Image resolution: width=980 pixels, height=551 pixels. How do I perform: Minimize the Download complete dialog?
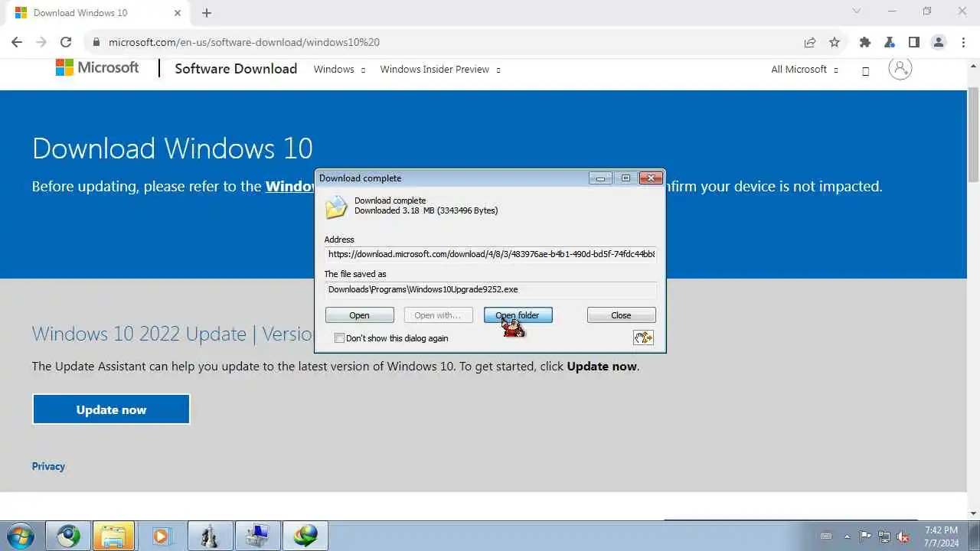[x=600, y=178]
